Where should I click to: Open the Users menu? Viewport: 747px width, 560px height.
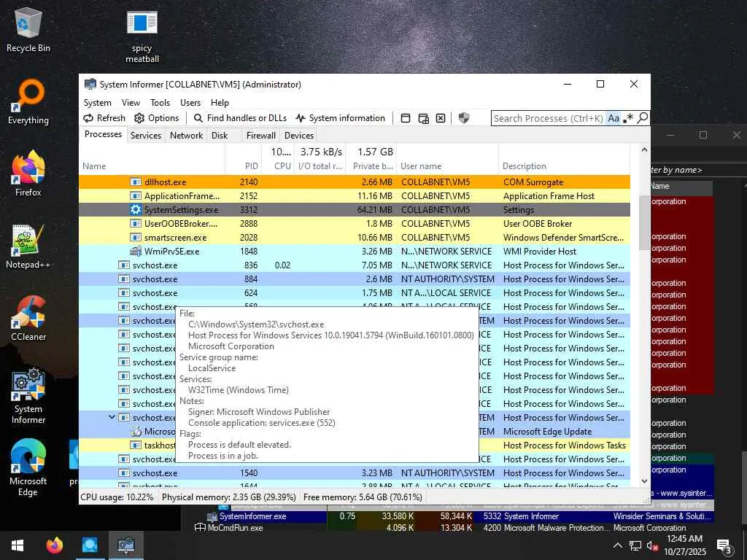pyautogui.click(x=190, y=103)
